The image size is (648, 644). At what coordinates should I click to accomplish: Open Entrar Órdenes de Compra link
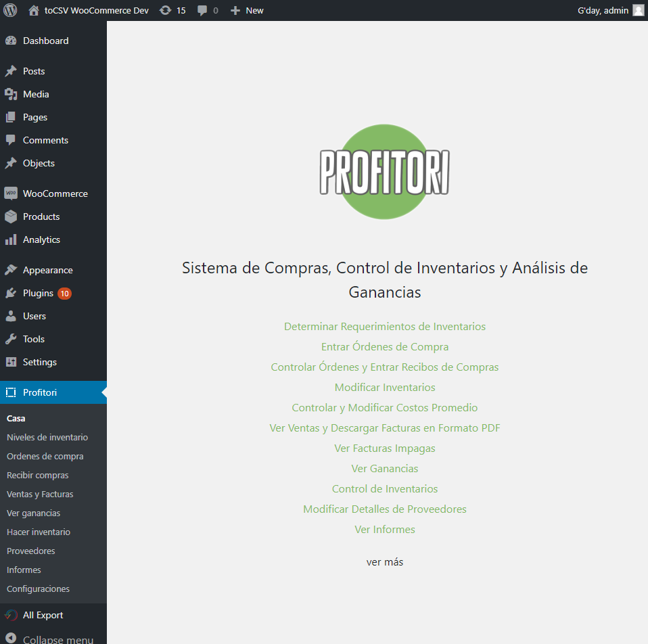click(385, 346)
